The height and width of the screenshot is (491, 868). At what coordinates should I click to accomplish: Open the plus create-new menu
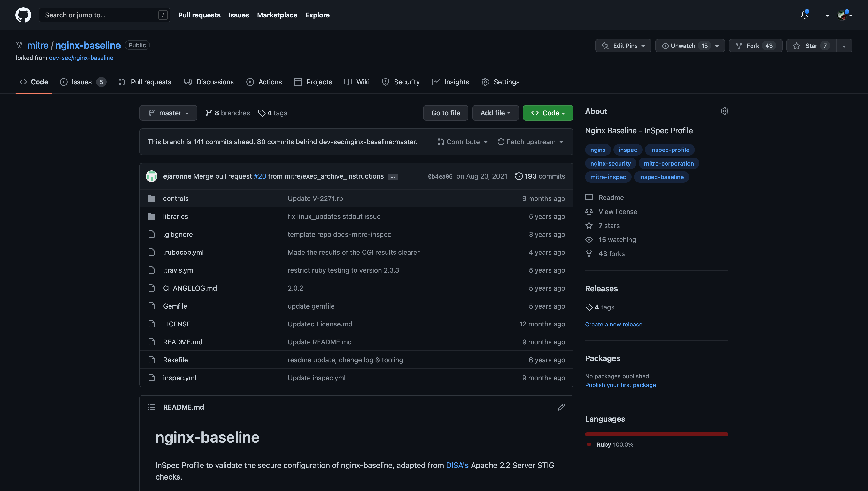coord(823,15)
